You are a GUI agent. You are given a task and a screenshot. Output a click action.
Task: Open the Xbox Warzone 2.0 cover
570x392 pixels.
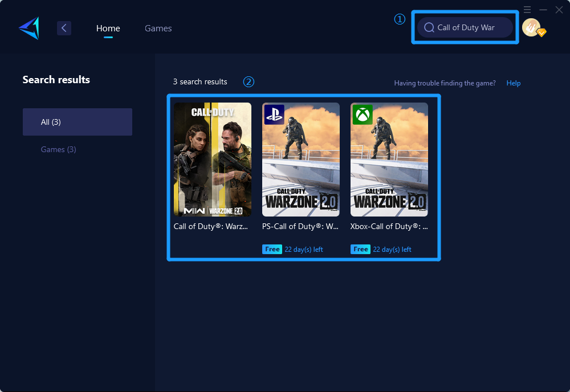tap(389, 160)
